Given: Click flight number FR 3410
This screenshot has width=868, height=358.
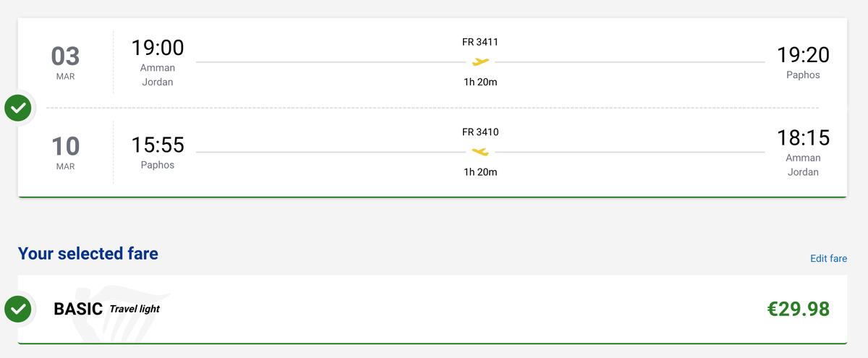Looking at the screenshot, I should 480,132.
